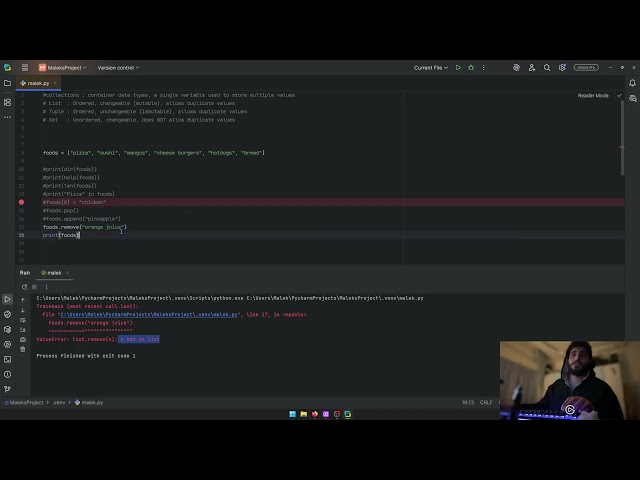Open the Structure tool window icon

pos(7,102)
